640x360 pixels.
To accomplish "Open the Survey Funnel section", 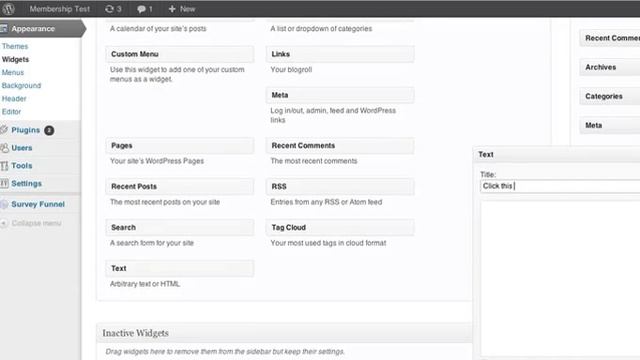I will (38, 204).
